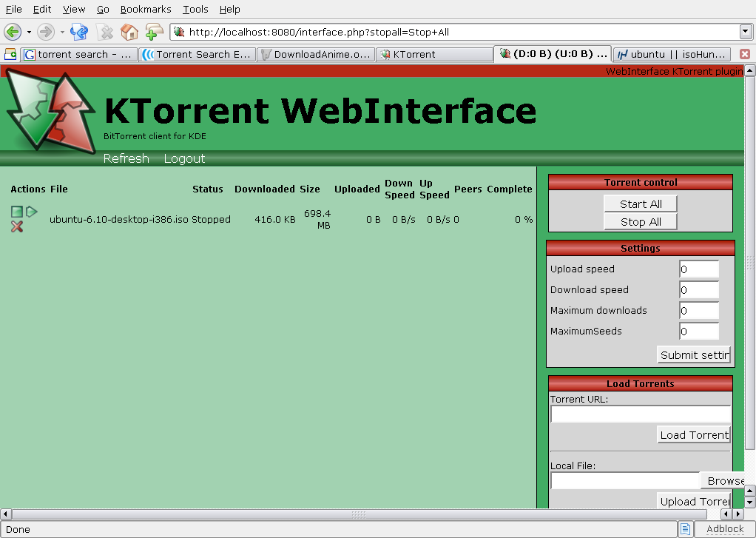Click the 'BitTorrent client for KDE' subtitle
Screen dimensions: 756x538
click(155, 136)
